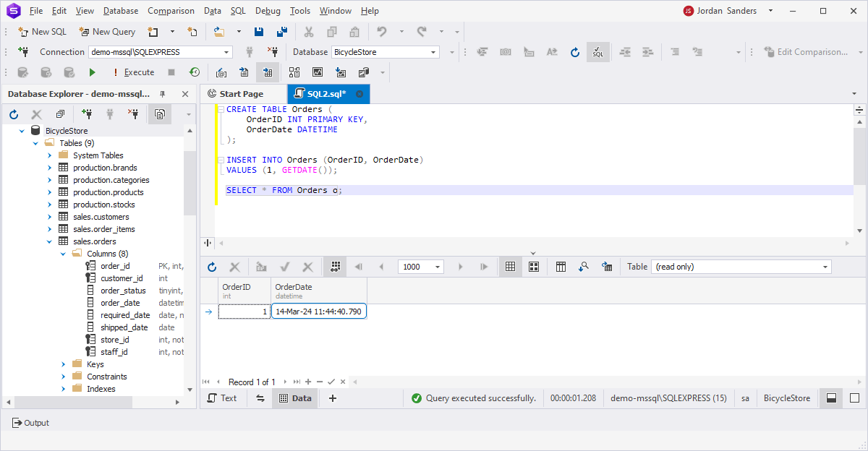868x451 pixels.
Task: Click the Increase Indent icon
Action: click(648, 52)
